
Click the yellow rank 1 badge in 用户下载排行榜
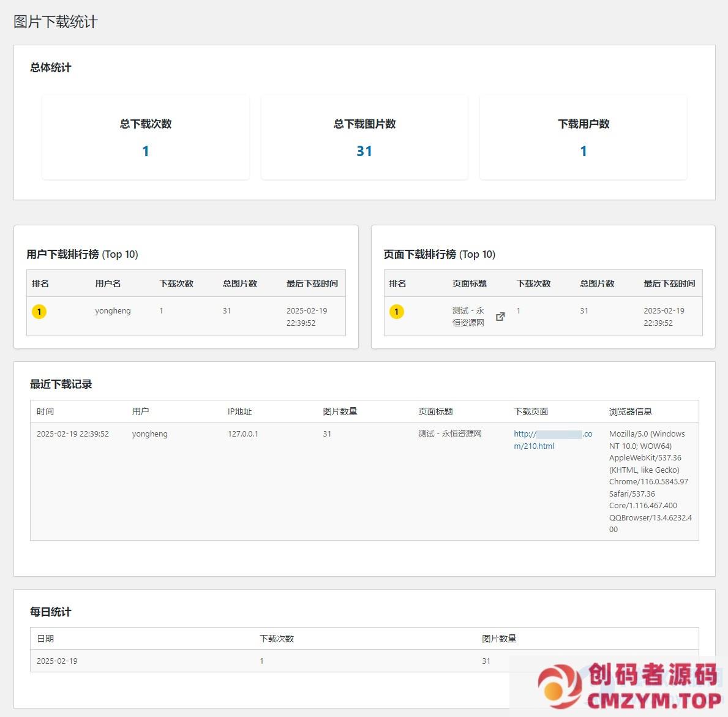(39, 312)
